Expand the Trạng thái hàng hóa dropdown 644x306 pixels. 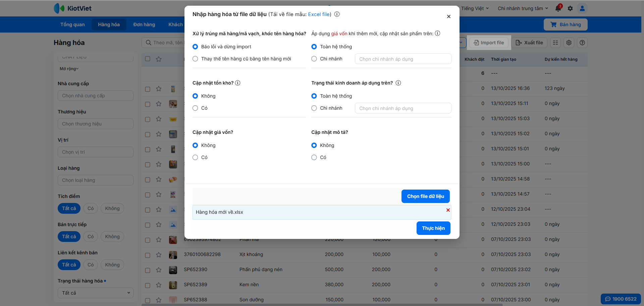(x=96, y=293)
